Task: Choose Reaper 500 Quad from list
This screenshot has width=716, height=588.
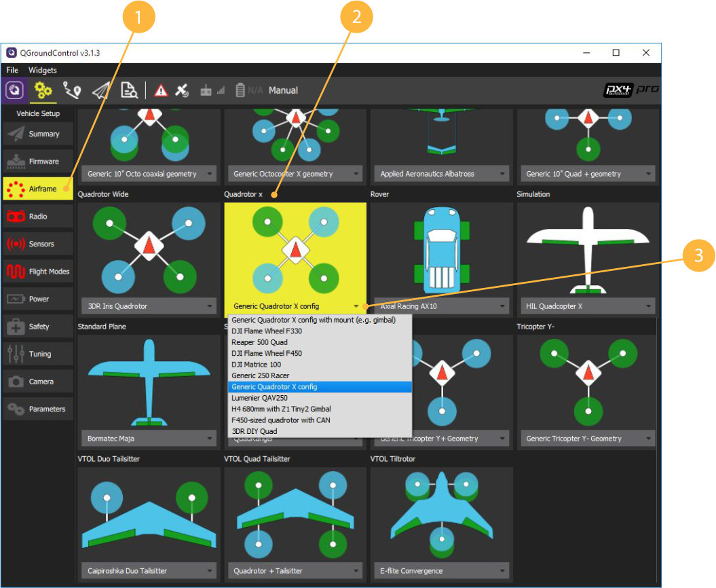Action: point(320,342)
